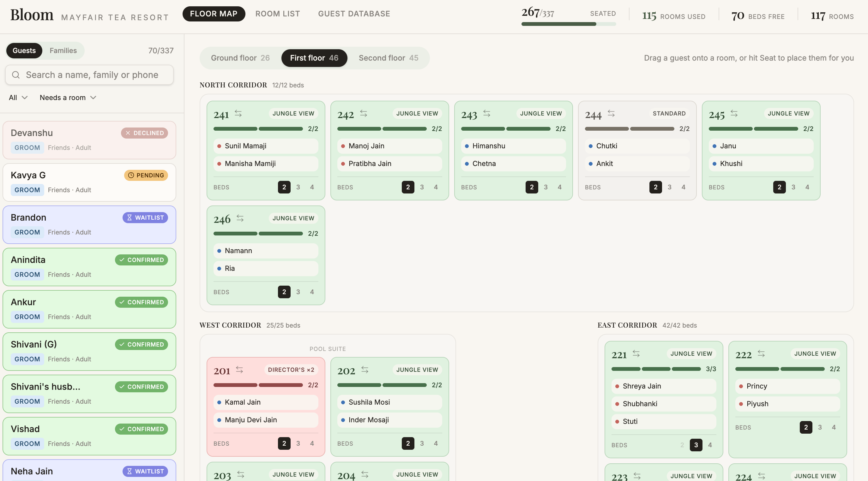Click guest Chutki in room 244

(637, 146)
